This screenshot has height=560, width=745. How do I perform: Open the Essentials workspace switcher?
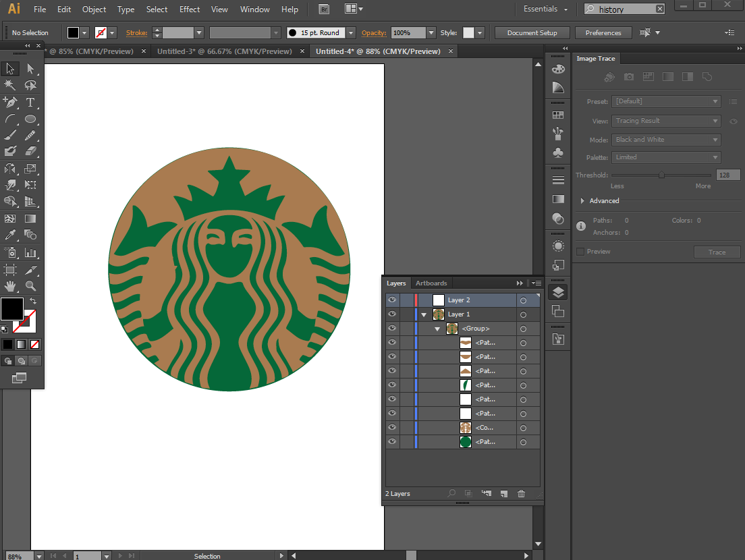coord(545,9)
